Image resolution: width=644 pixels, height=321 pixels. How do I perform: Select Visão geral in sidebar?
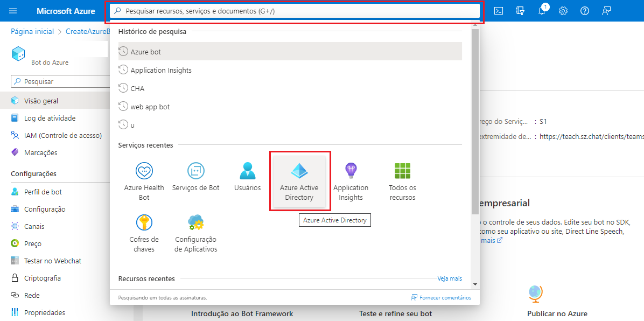tap(55, 101)
